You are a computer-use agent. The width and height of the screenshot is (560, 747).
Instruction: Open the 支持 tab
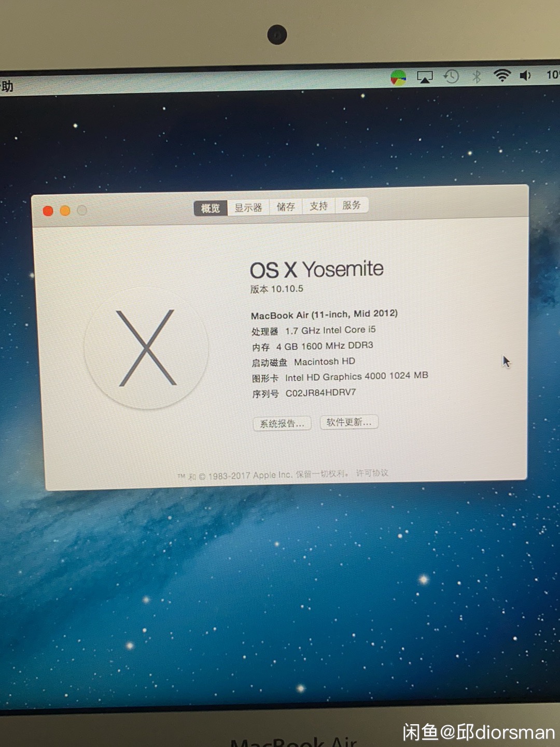pyautogui.click(x=318, y=206)
